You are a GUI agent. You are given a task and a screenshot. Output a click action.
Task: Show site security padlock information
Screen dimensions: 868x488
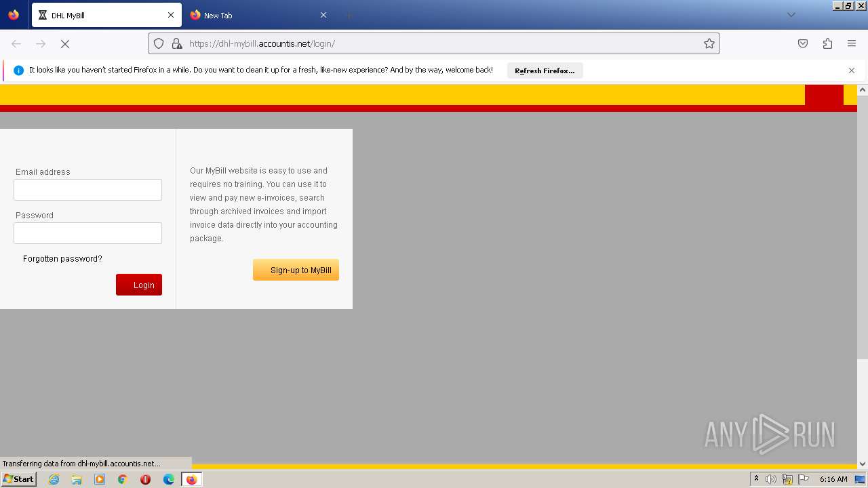[177, 43]
